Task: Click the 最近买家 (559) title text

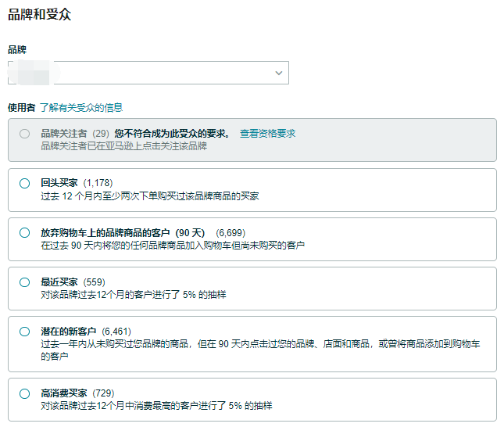Action: (x=73, y=282)
